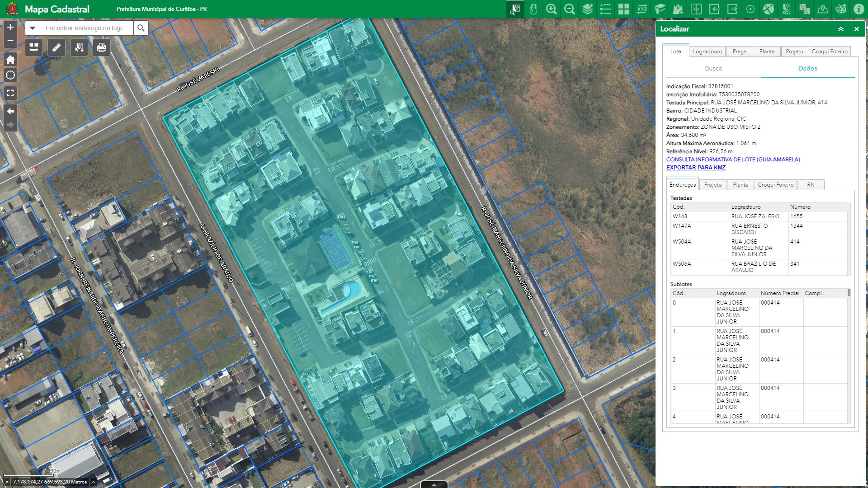Click the W506A Rua Brazilio de Araujo row
Image resolution: width=868 pixels, height=488 pixels.
click(759, 267)
